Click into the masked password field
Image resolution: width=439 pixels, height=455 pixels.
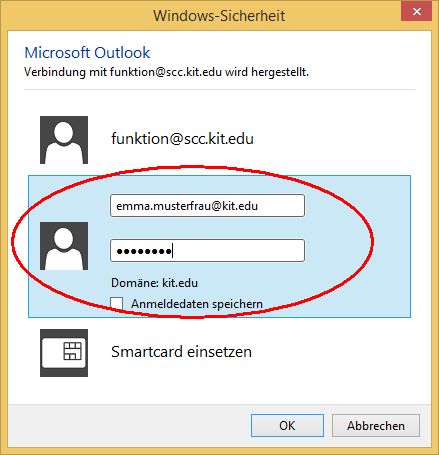[x=207, y=250]
